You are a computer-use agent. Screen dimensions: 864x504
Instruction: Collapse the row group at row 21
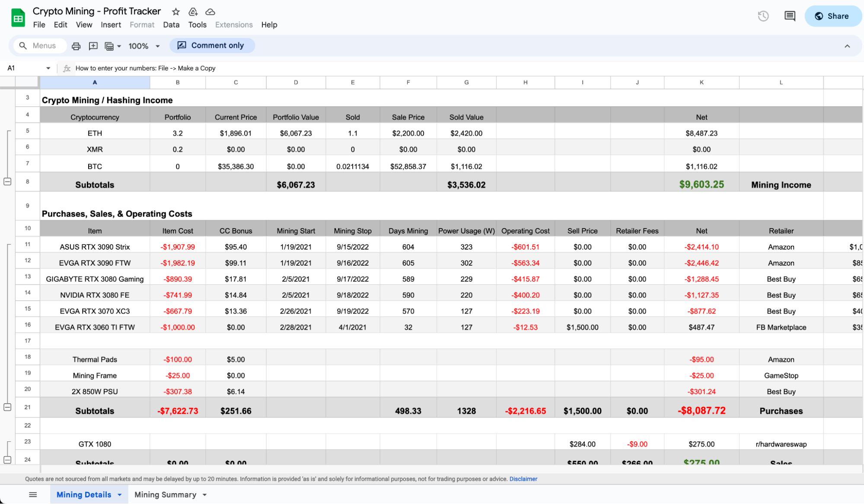7,407
